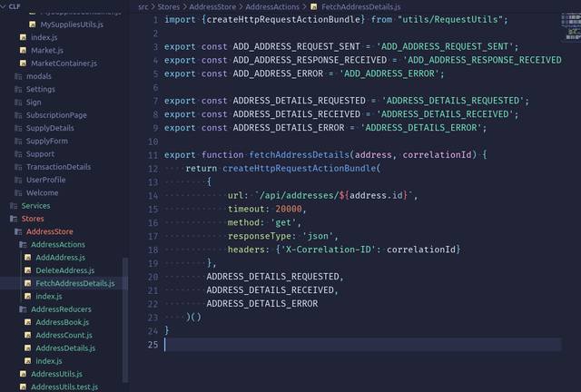Screen dimensions: 581x392
Task: Open DeleteAddress.js from the explorer
Action: click(x=64, y=270)
